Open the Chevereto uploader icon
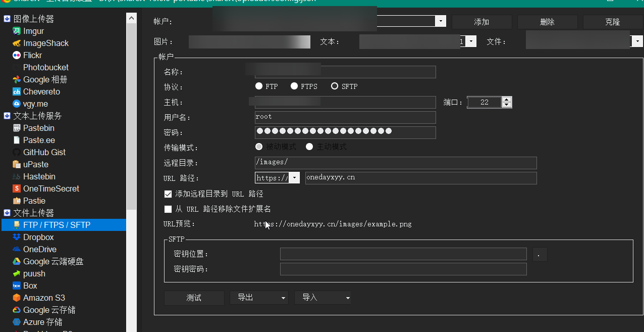The height and width of the screenshot is (332, 644). 17,92
